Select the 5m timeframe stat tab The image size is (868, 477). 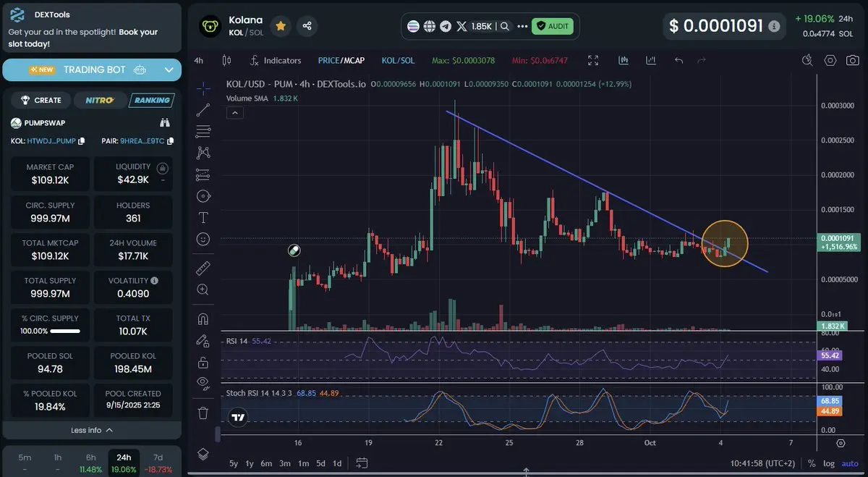point(25,463)
